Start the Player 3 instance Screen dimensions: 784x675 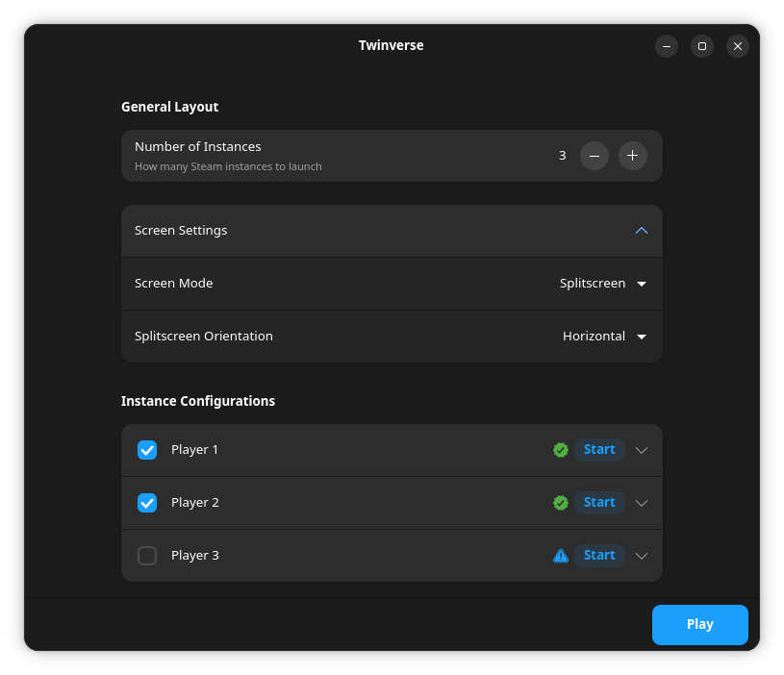[599, 556]
